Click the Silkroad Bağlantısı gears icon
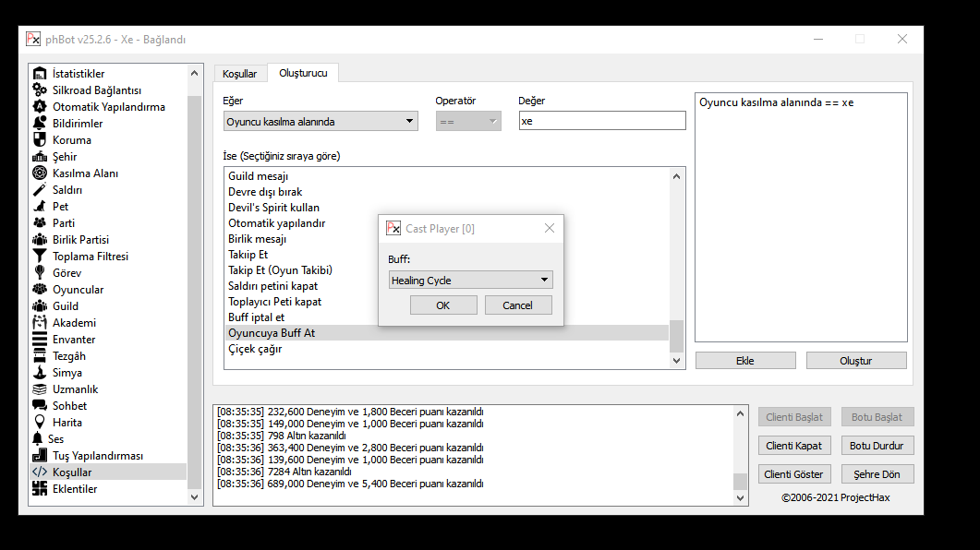980x550 pixels. pyautogui.click(x=39, y=90)
